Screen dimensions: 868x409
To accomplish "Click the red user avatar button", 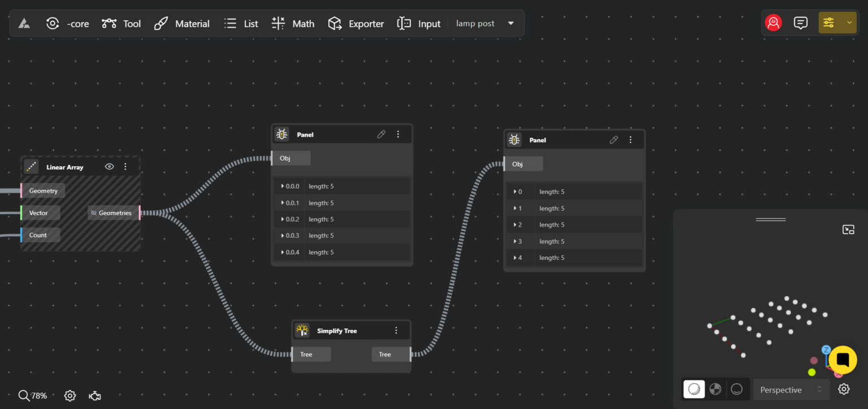I will (x=773, y=23).
